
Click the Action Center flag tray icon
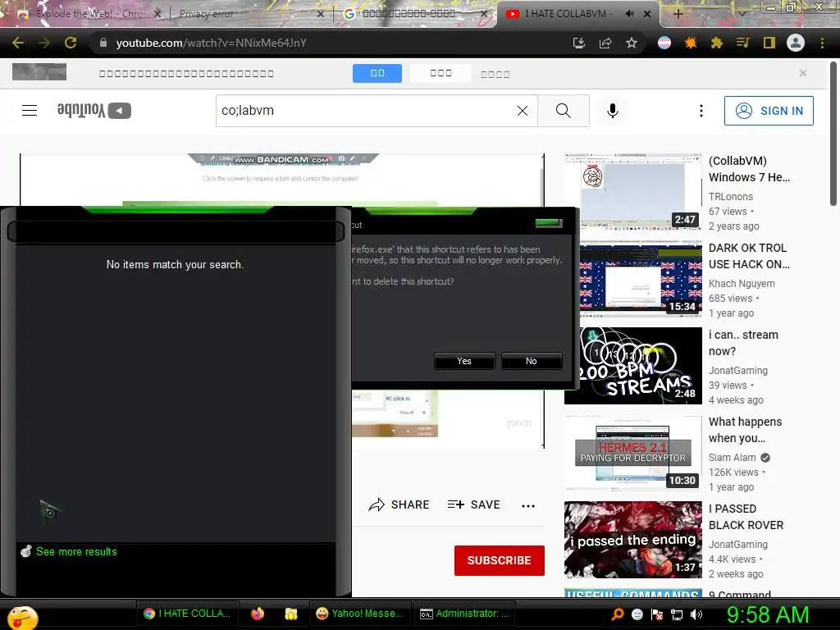point(657,614)
